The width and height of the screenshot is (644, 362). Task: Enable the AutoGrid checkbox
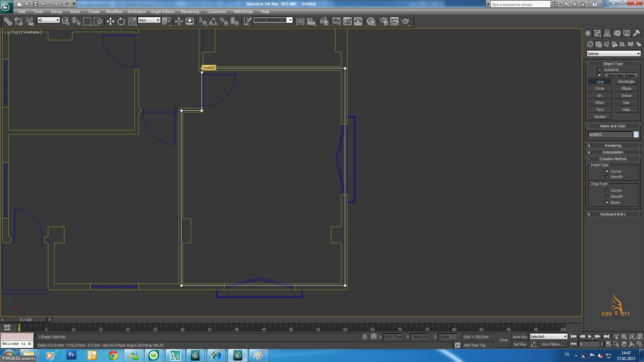click(599, 70)
